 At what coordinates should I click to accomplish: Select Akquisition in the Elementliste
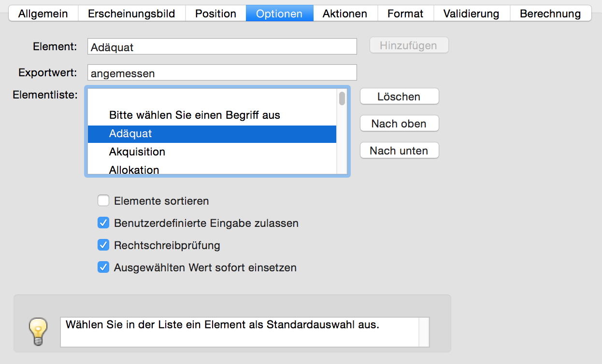(x=212, y=152)
